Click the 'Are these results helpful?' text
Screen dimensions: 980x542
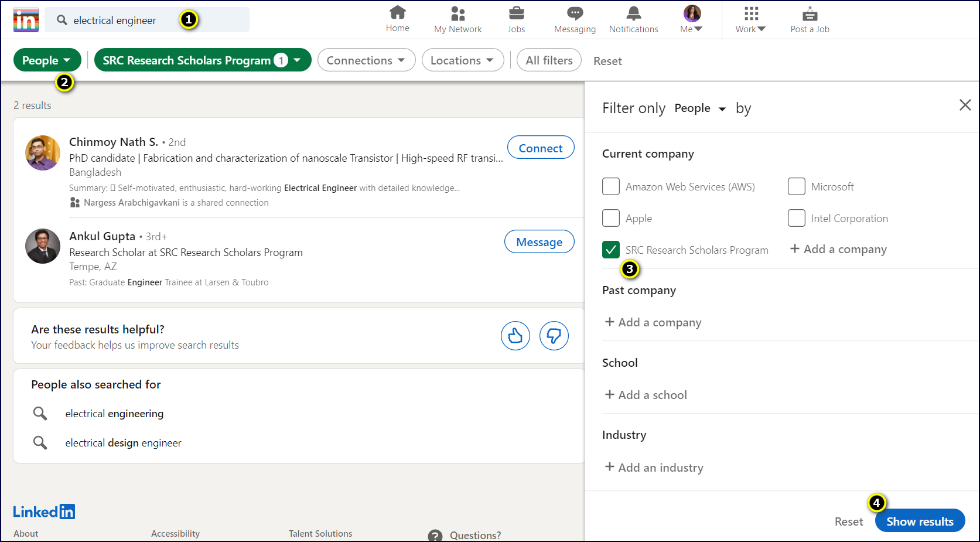pyautogui.click(x=98, y=329)
